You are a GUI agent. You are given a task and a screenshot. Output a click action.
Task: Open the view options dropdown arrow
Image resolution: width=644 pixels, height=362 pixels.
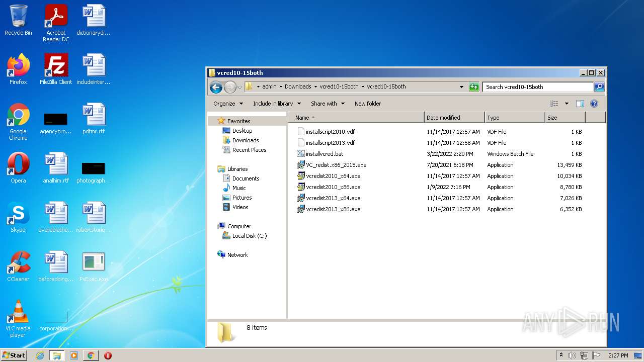pyautogui.click(x=567, y=104)
